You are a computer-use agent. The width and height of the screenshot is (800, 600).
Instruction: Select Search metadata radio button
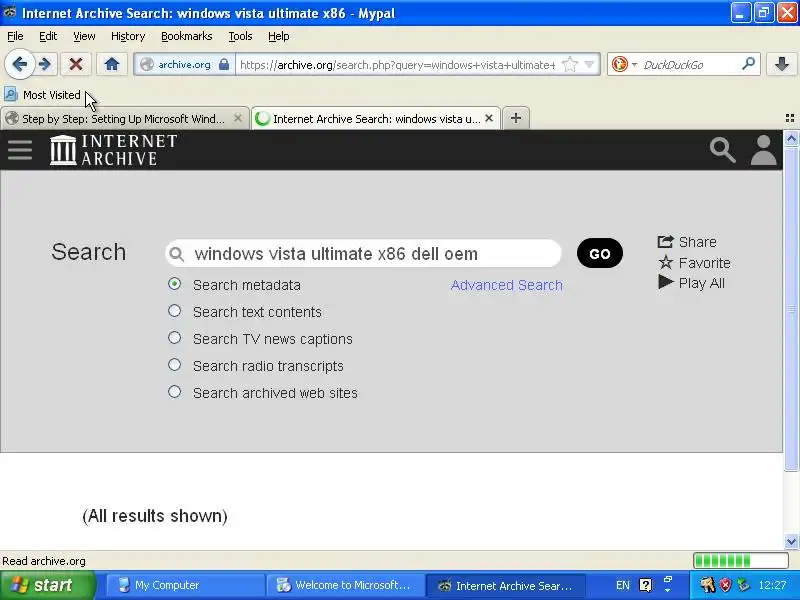(x=174, y=284)
